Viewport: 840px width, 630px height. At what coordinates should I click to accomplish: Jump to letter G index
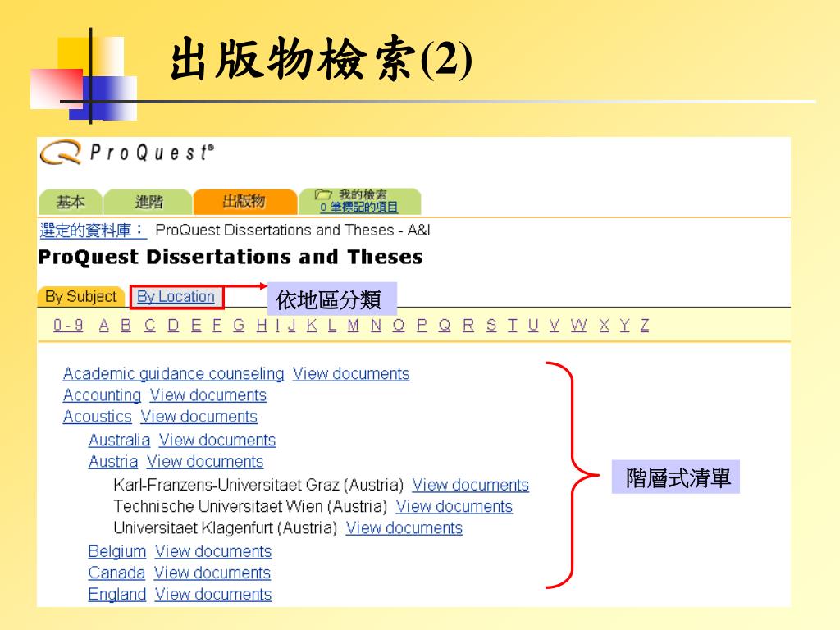point(239,325)
